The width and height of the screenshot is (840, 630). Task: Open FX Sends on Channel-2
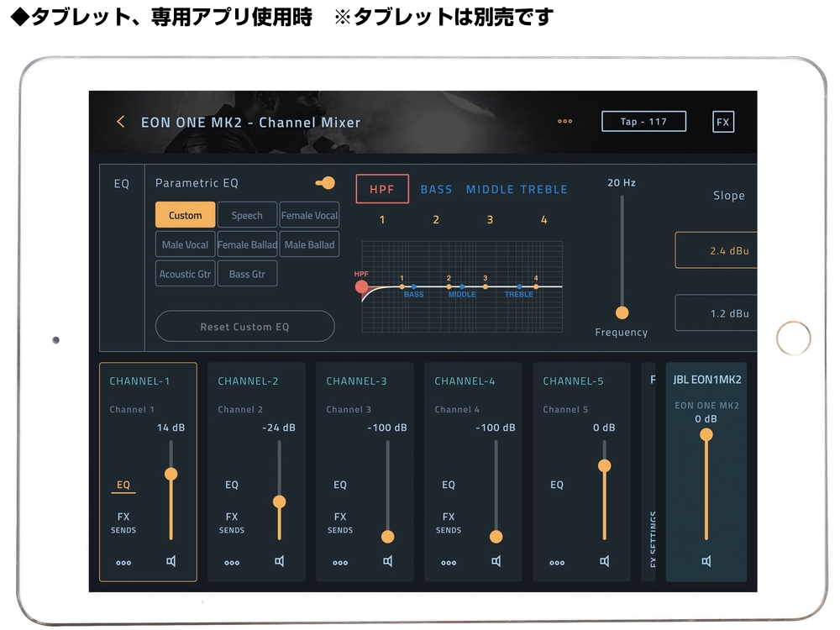click(x=232, y=522)
